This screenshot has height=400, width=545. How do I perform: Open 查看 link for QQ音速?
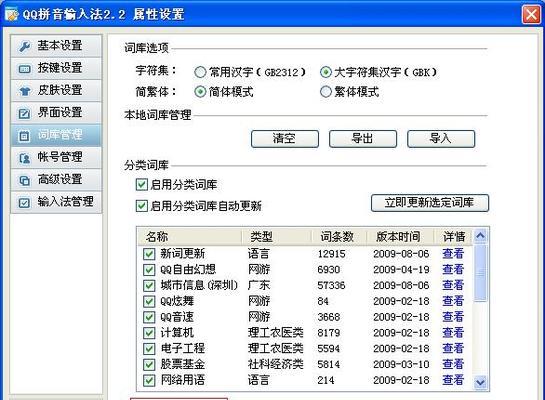453,317
